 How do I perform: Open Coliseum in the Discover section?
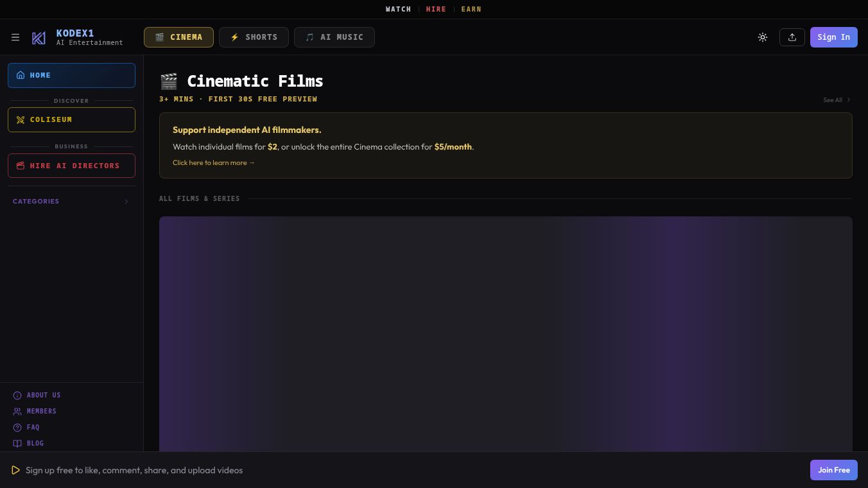pos(71,119)
